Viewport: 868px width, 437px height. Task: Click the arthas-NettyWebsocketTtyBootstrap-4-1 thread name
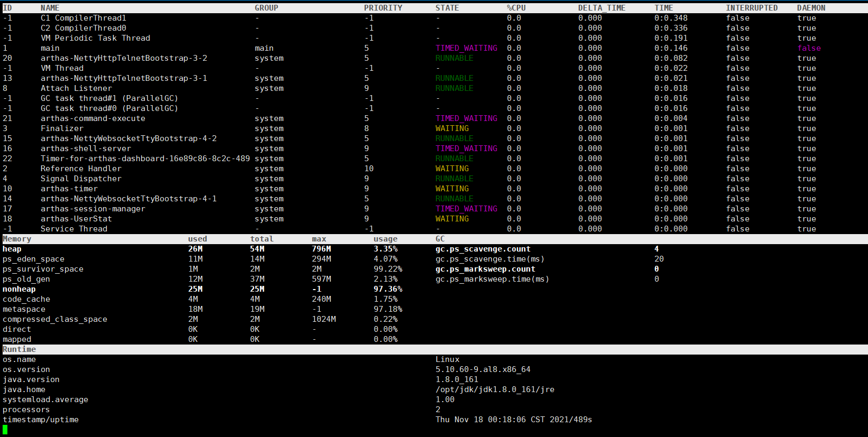(128, 199)
